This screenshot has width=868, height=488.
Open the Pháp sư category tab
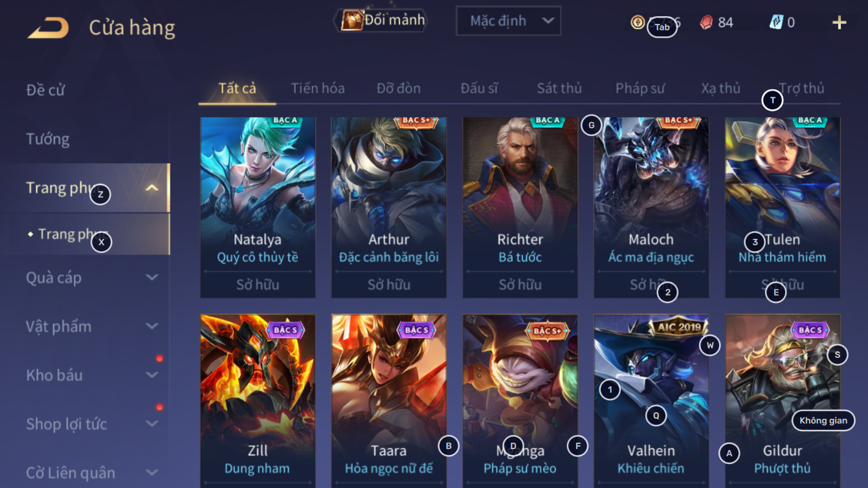640,88
